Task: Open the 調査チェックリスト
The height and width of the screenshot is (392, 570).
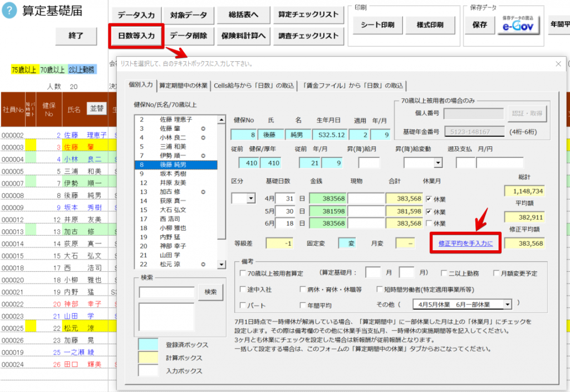Action: coord(308,36)
